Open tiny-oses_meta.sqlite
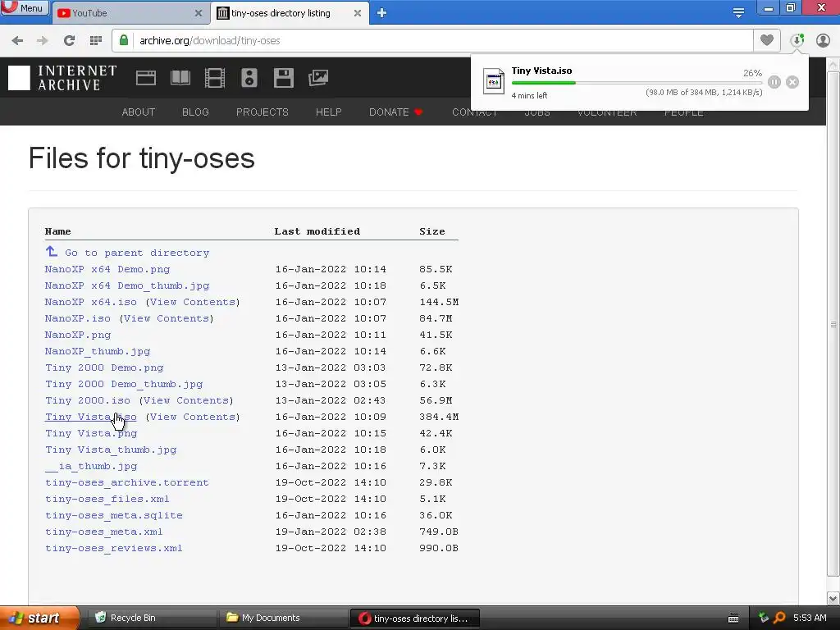This screenshot has height=630, width=840. (113, 515)
